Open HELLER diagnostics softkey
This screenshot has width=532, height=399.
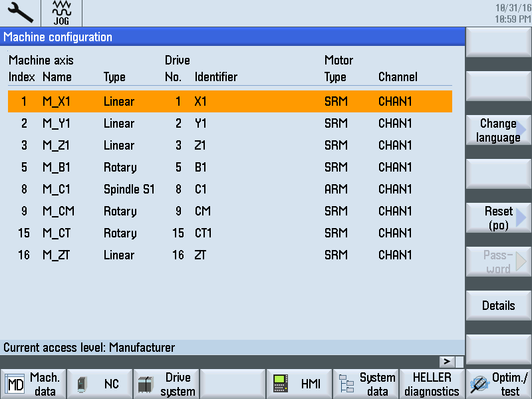tap(432, 384)
